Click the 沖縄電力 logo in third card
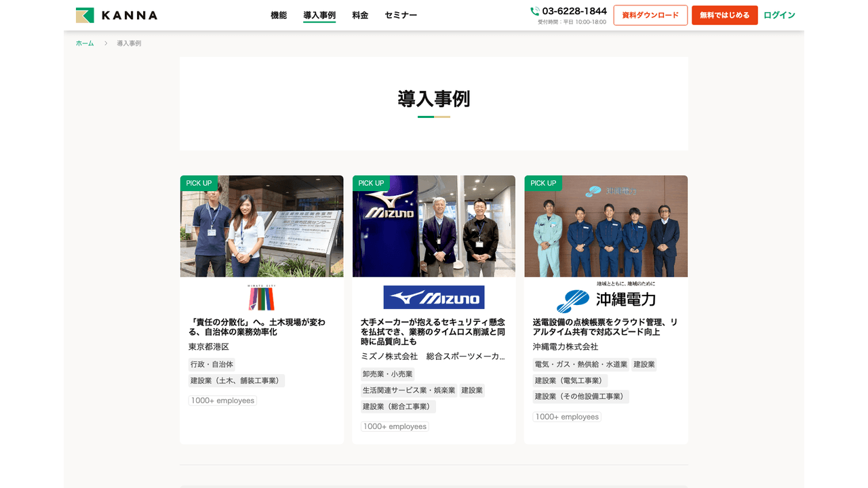This screenshot has height=488, width=868. (x=606, y=297)
